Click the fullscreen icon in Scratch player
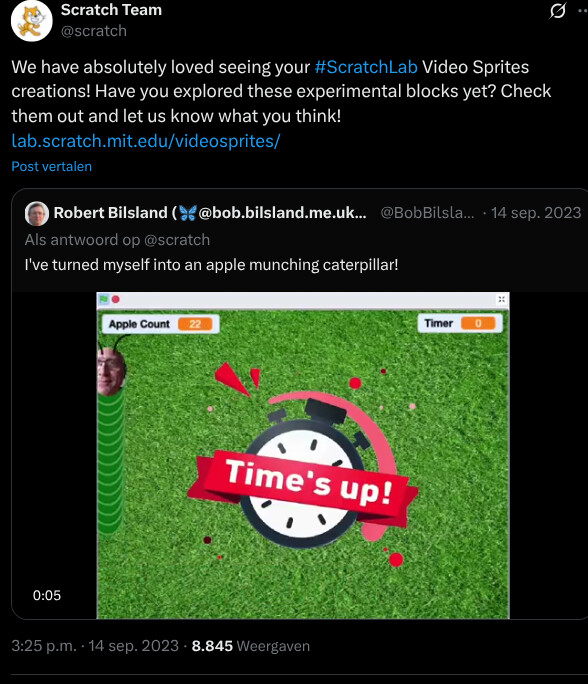Viewport: 588px width, 684px height. pos(501,299)
